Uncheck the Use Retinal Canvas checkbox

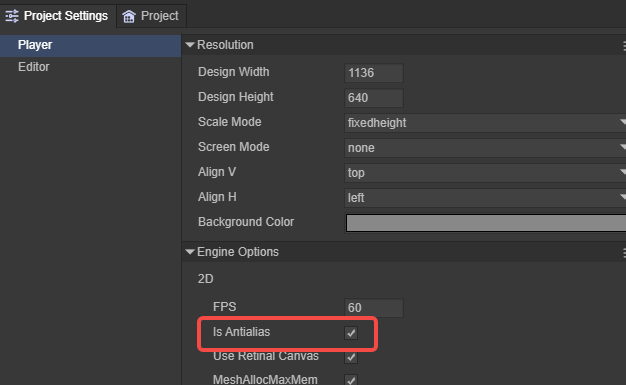point(351,357)
